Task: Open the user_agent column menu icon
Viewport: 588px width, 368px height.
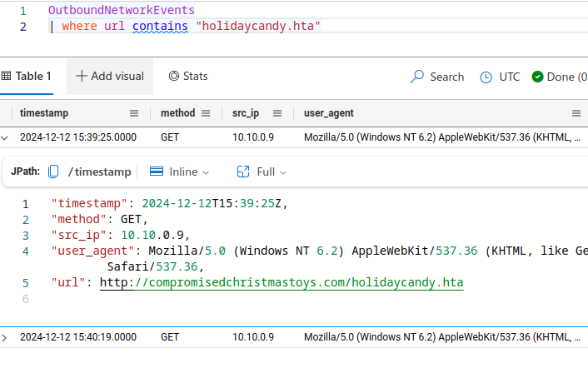Action: tap(576, 113)
